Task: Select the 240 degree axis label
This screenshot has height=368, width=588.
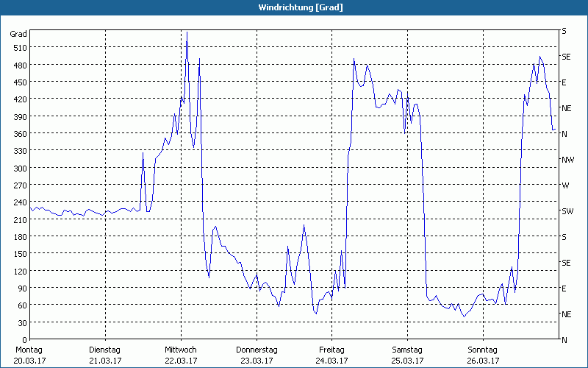Action: (x=21, y=202)
